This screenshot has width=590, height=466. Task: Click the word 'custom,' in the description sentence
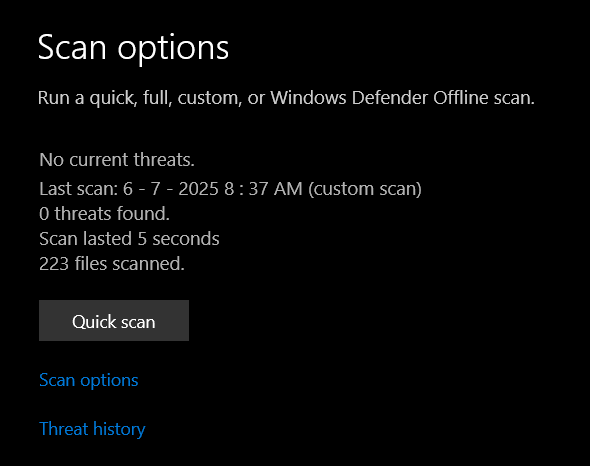(x=210, y=98)
